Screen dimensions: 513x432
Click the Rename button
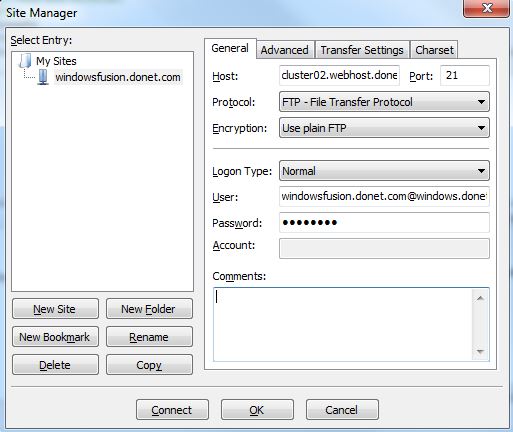(149, 337)
